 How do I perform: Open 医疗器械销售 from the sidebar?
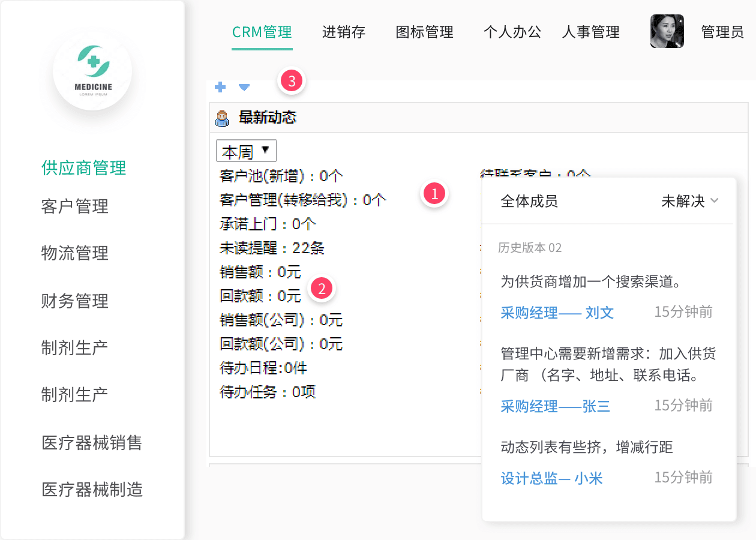(92, 443)
